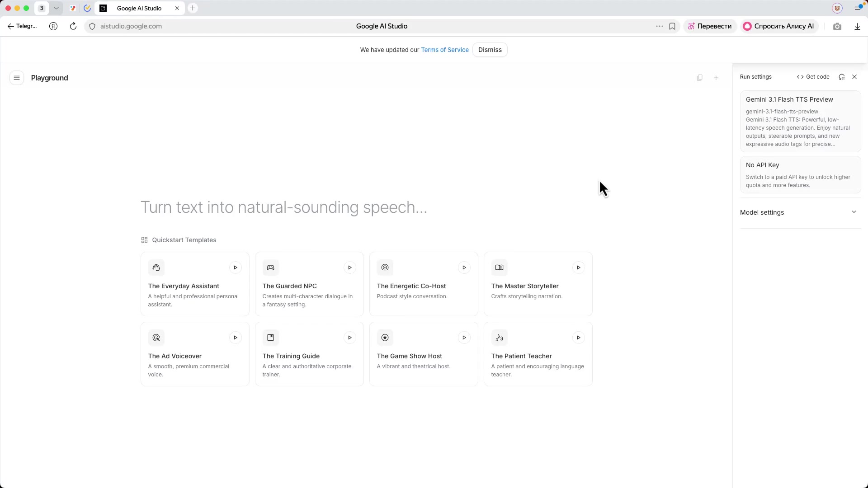
Task: Close the Google AI Studio tab
Action: [x=177, y=8]
